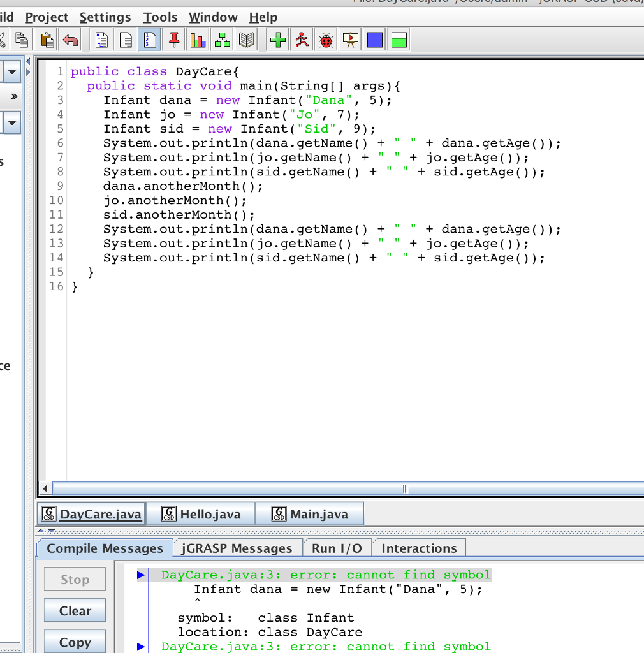Click the blue square toolbar button

coord(375,41)
